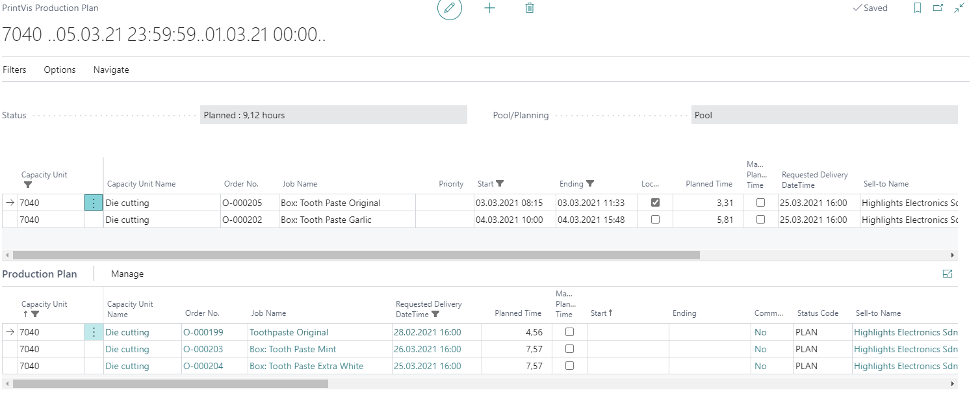Click filter icon on upper Start column
This screenshot has height=401, width=980.
click(500, 184)
